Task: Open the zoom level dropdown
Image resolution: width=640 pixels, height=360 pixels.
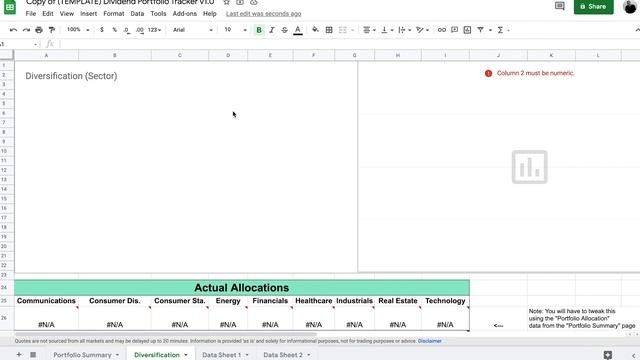Action: [x=78, y=30]
